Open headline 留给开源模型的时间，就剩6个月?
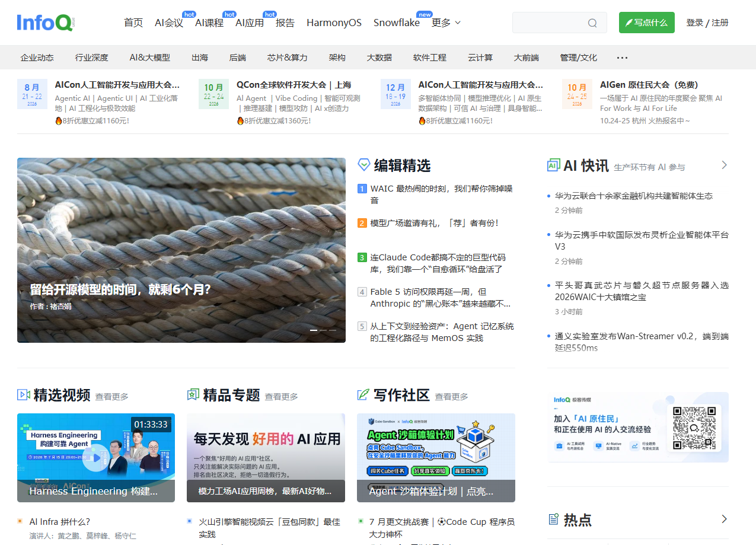The height and width of the screenshot is (545, 756). tap(120, 289)
